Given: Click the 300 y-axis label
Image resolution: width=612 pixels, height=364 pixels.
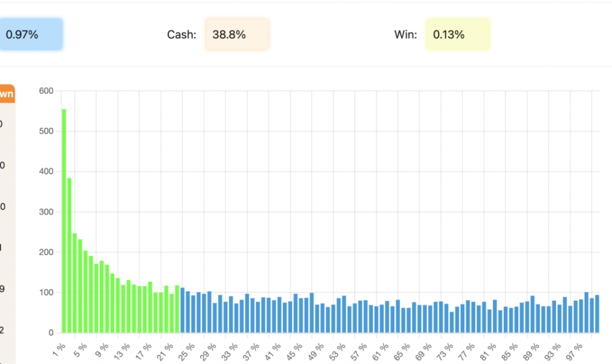Looking at the screenshot, I should click(46, 212).
